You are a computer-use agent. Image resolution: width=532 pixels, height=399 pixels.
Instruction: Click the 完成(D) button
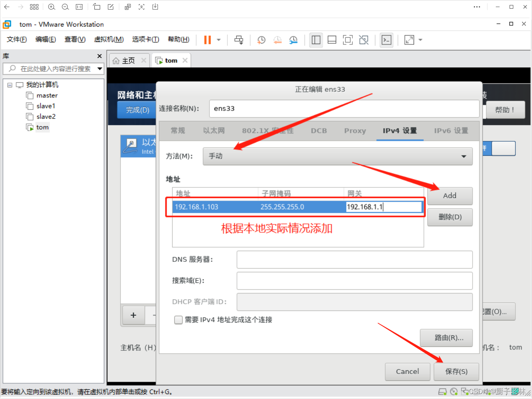coord(138,110)
